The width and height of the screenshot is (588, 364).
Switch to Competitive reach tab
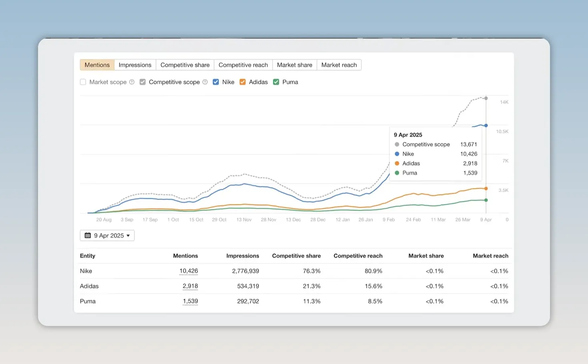click(243, 65)
